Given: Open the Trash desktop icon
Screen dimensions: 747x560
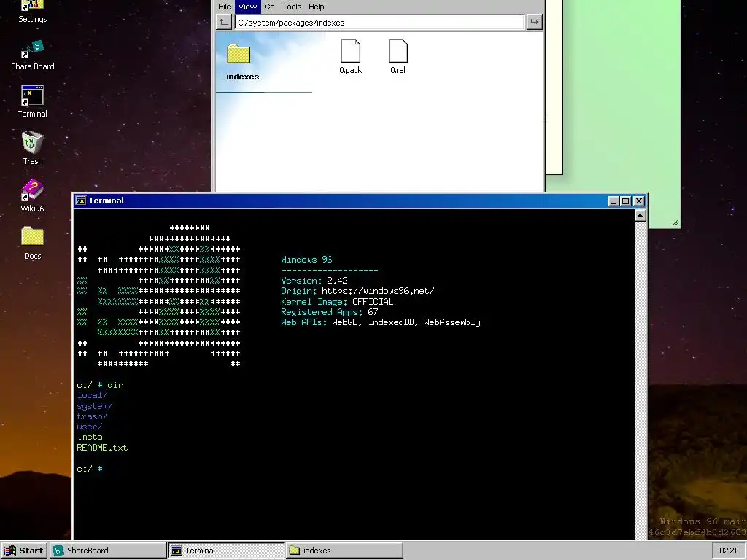Looking at the screenshot, I should (32, 148).
